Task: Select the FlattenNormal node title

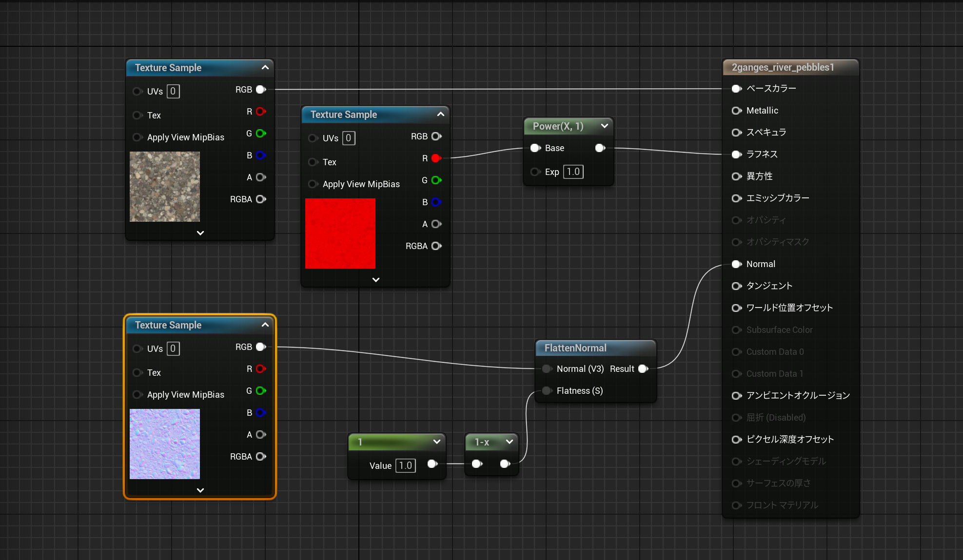Action: [x=575, y=348]
